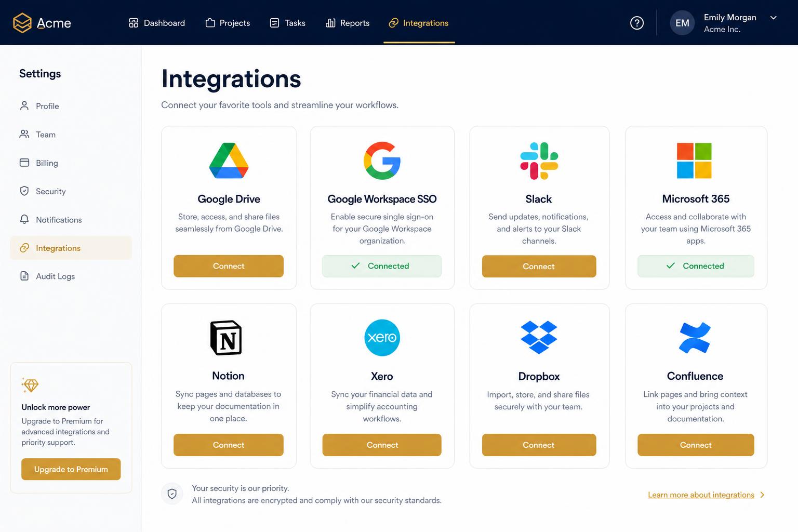Screen dimensions: 798x532
Task: Click the Acme logo icon
Action: (x=22, y=23)
